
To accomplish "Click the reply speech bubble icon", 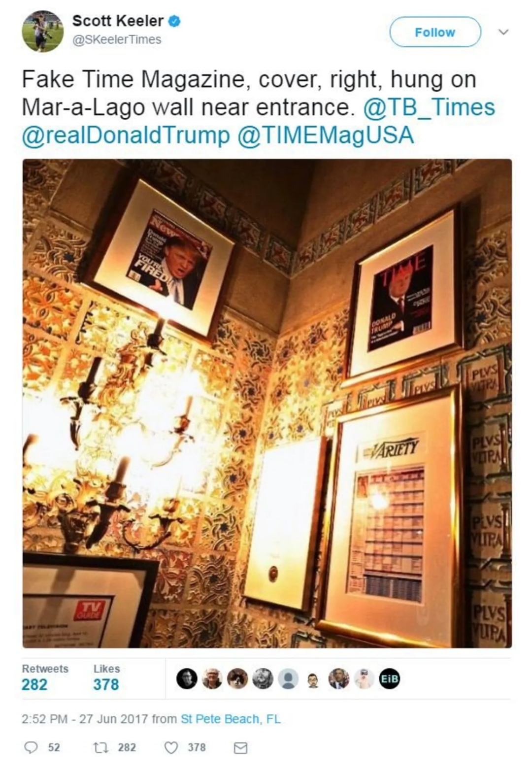I will pos(31,747).
